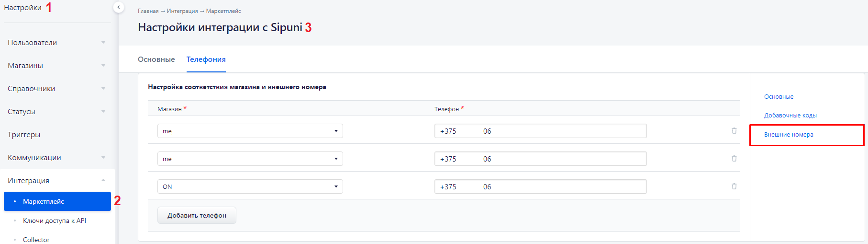Delete the second me phone row
The width and height of the screenshot is (868, 244).
click(x=734, y=158)
